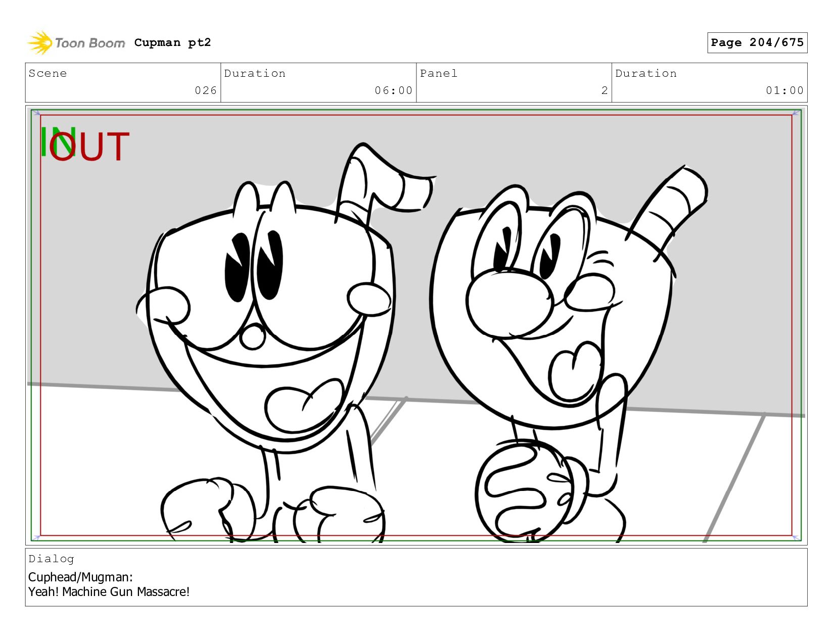The height and width of the screenshot is (644, 834).
Task: Click the 'Cupman pt2' title text
Action: (172, 42)
